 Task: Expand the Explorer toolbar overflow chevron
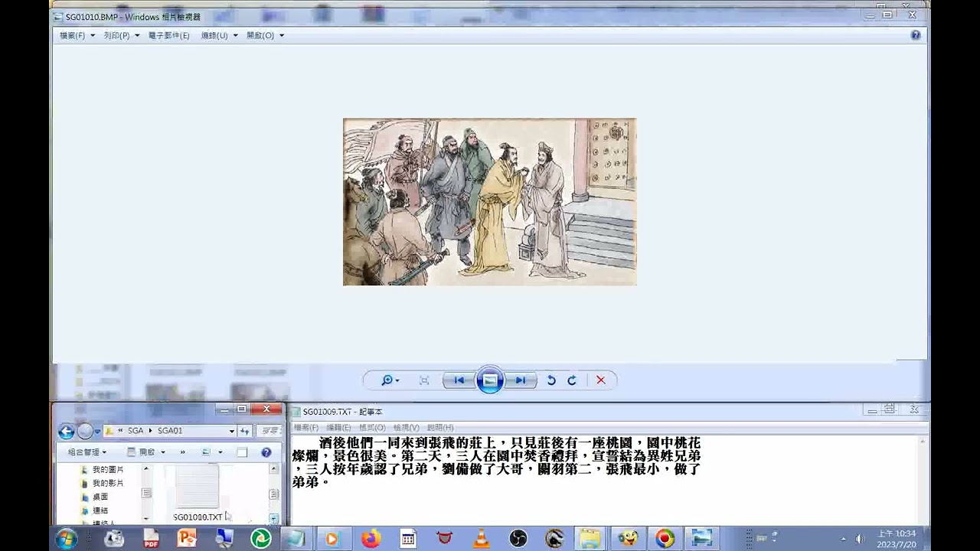click(182, 452)
